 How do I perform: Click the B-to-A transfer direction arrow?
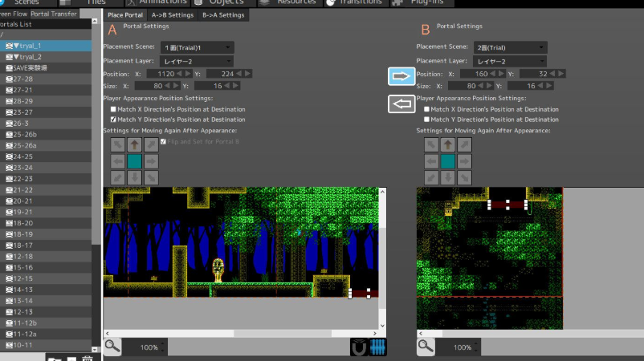click(401, 103)
